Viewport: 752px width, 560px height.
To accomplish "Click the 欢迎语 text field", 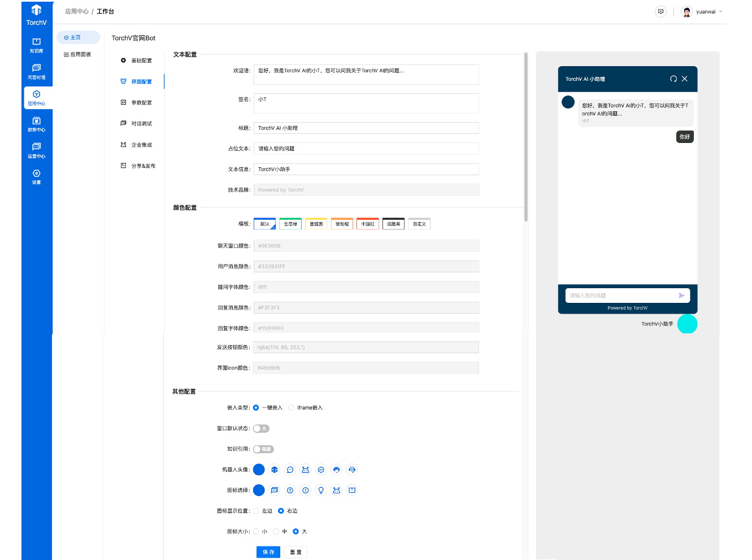I will pos(366,75).
